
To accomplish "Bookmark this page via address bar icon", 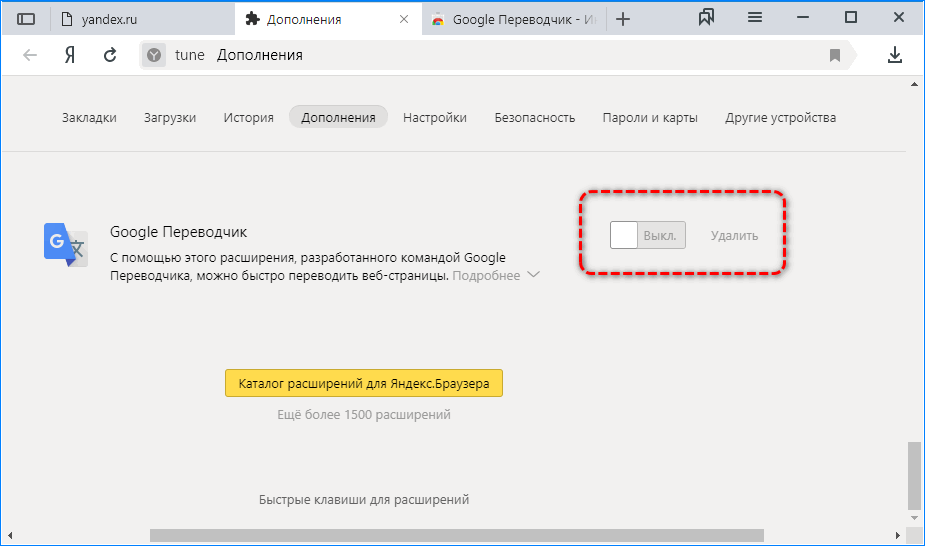I will point(835,55).
